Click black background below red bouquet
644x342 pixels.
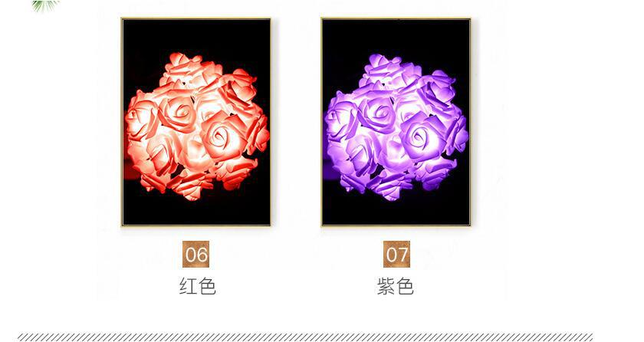196,212
